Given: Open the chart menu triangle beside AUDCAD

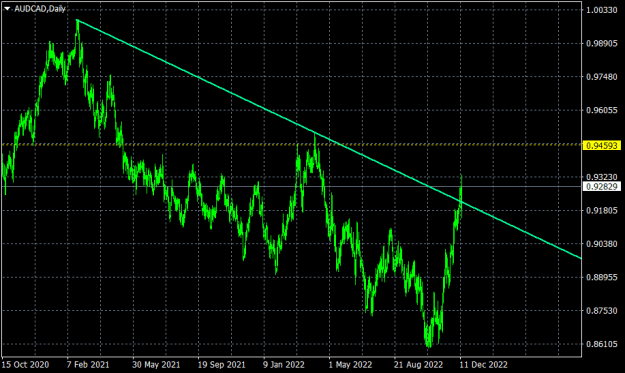Looking at the screenshot, I should [x=7, y=8].
